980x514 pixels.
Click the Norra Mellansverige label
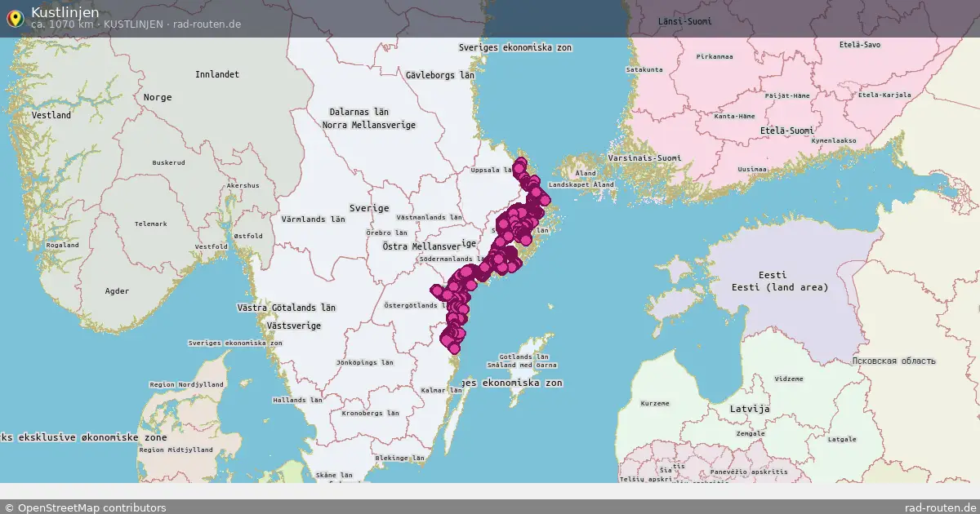click(369, 125)
